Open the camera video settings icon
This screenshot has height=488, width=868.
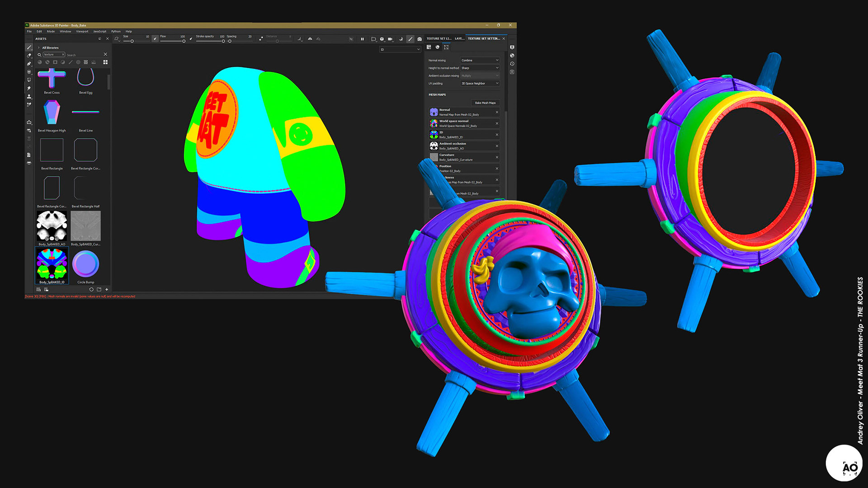(390, 39)
